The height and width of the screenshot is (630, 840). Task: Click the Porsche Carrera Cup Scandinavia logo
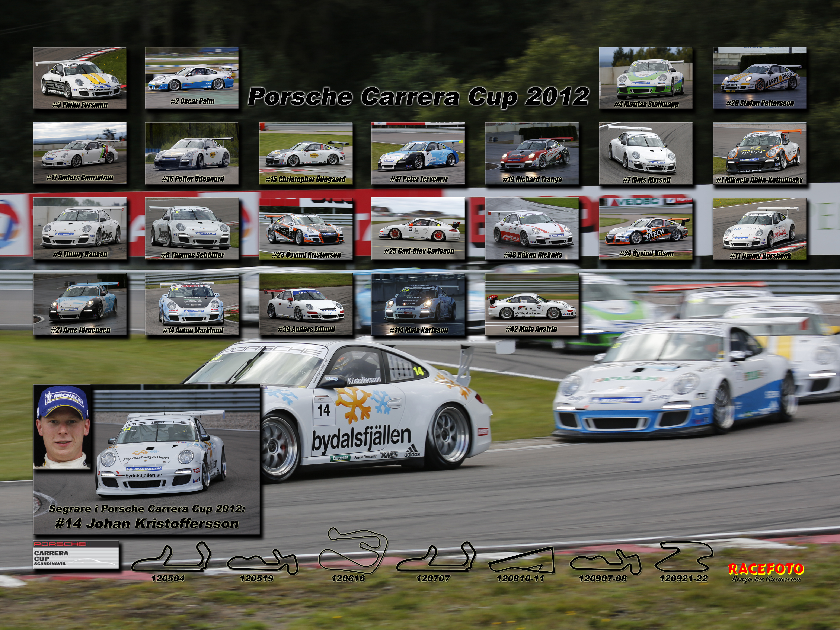pyautogui.click(x=76, y=554)
